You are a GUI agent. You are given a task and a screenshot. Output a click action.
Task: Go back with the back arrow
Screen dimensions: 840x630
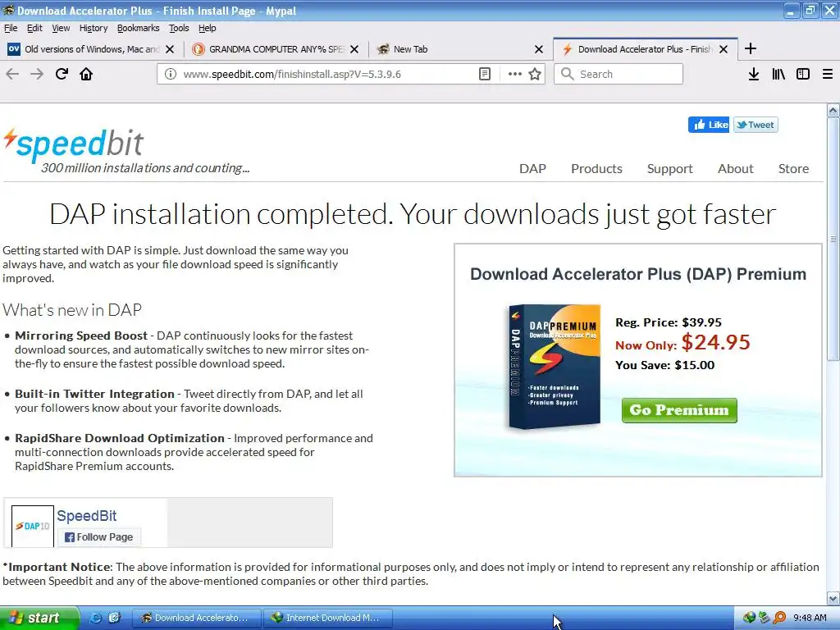[12, 74]
